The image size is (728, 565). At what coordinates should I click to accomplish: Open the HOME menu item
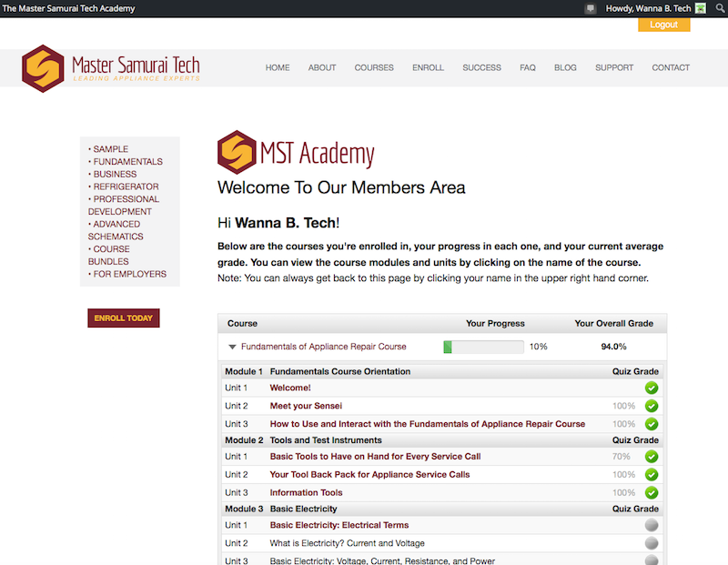point(278,67)
